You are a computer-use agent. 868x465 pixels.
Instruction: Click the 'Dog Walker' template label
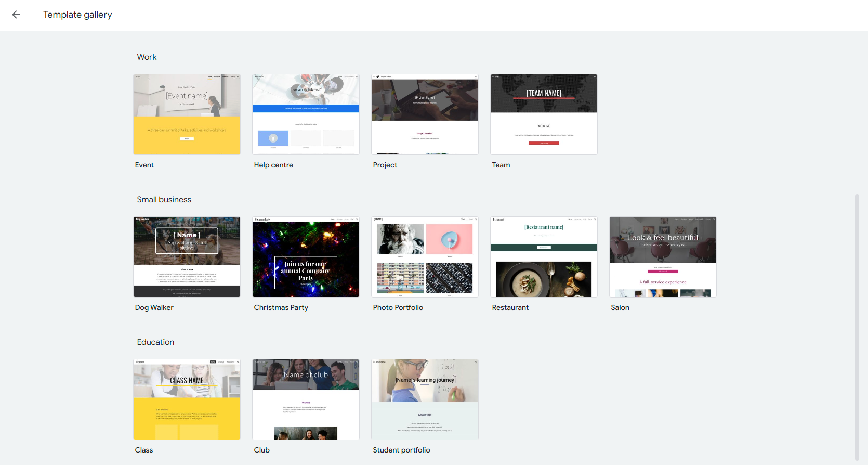(x=154, y=307)
